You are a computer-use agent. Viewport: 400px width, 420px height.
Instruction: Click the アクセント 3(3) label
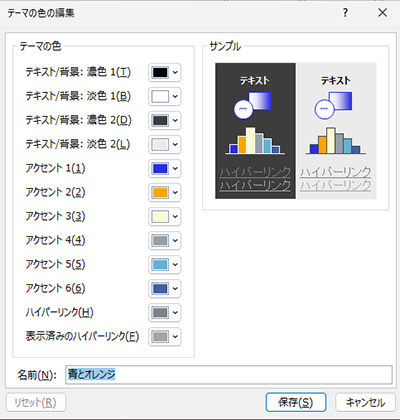tap(55, 216)
